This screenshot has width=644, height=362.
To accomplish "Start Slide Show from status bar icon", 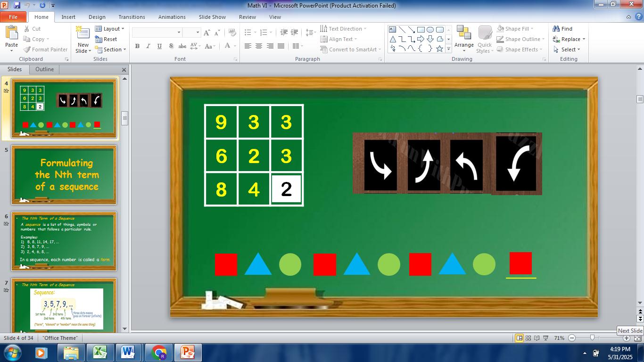I will [x=546, y=338].
